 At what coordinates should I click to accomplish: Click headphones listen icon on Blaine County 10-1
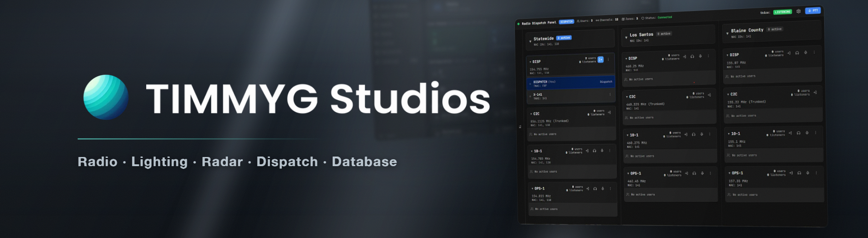(x=799, y=133)
